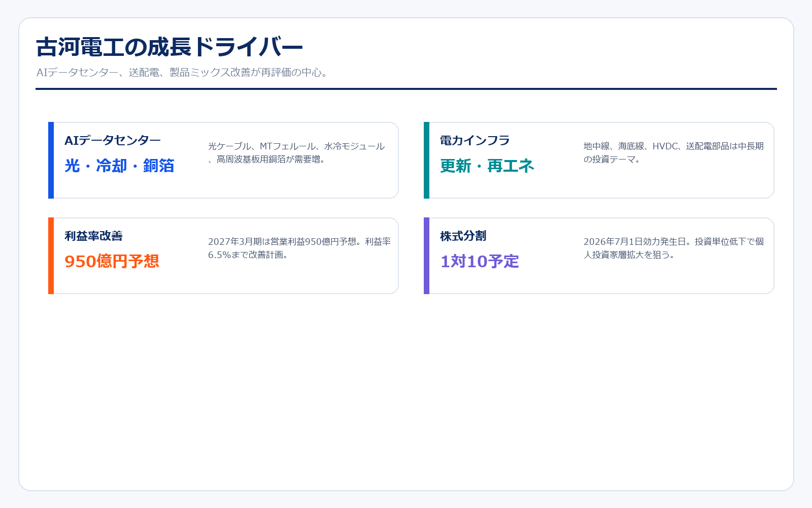
Task: Click the description starting 光ケーブル、MTフェルール
Action: [x=297, y=153]
